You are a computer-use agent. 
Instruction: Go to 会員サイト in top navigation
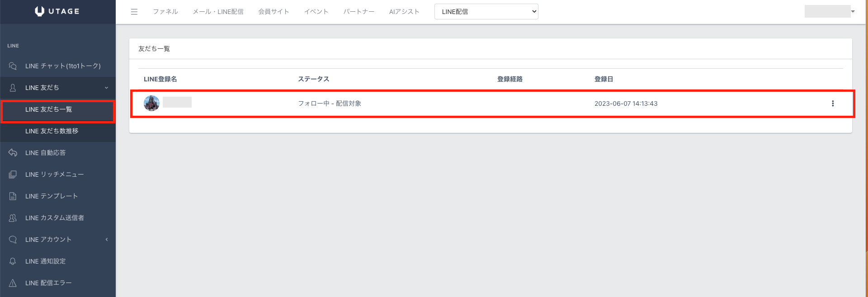coord(274,12)
